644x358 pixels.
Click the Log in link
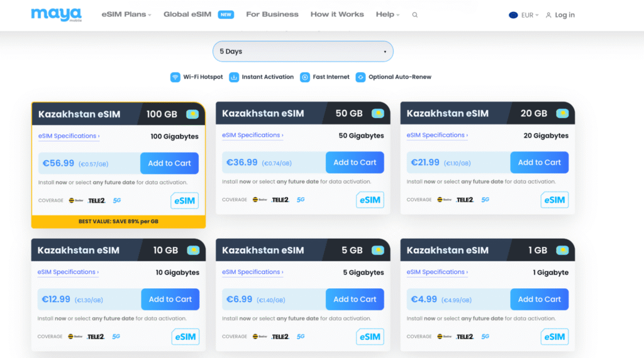click(565, 15)
